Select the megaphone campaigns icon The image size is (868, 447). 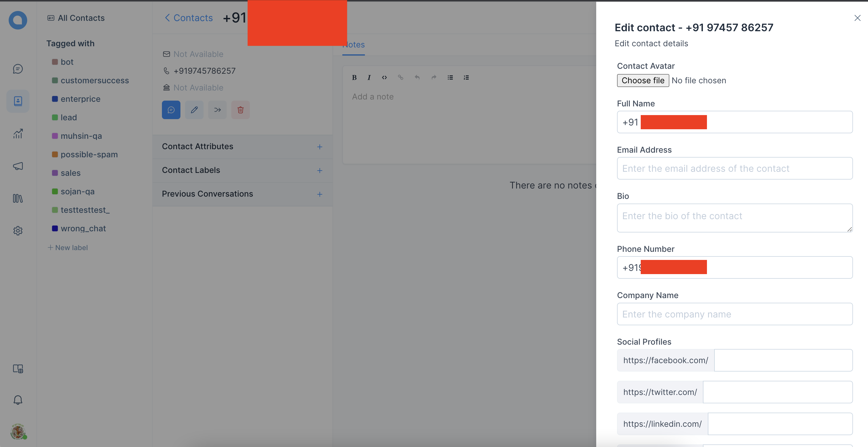(18, 166)
